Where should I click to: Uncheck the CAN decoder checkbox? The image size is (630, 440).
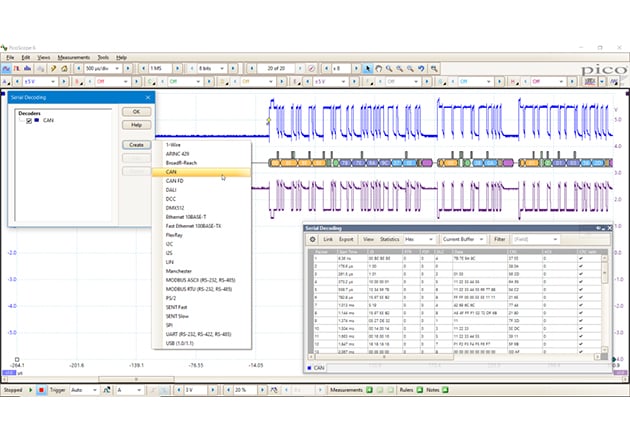coord(29,121)
